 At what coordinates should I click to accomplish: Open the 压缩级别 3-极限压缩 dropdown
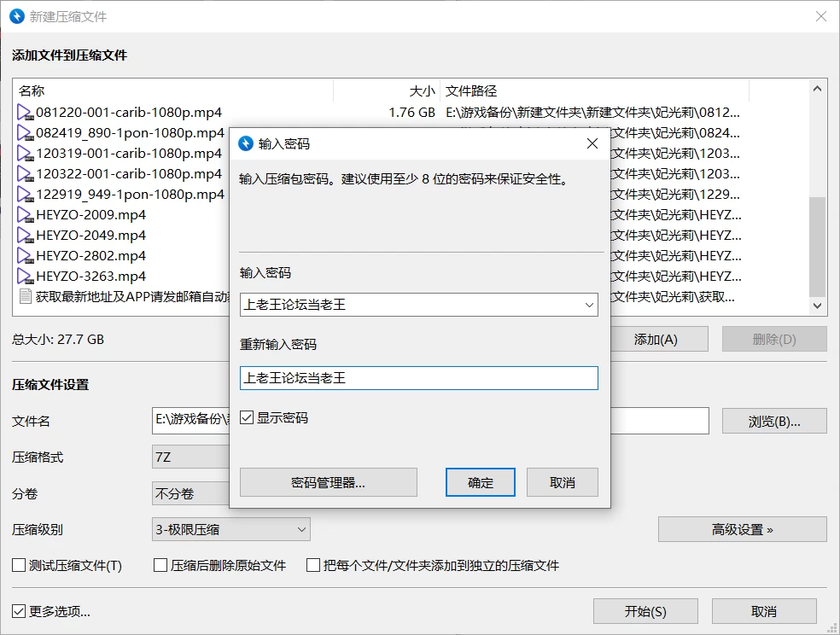point(231,529)
